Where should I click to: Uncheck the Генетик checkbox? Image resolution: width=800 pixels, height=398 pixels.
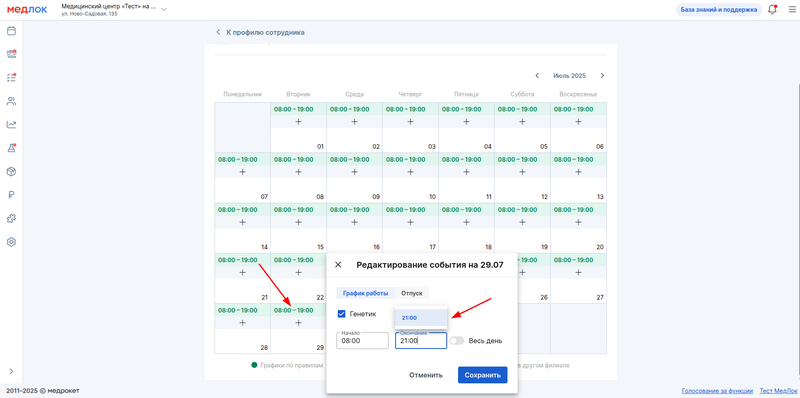(342, 314)
